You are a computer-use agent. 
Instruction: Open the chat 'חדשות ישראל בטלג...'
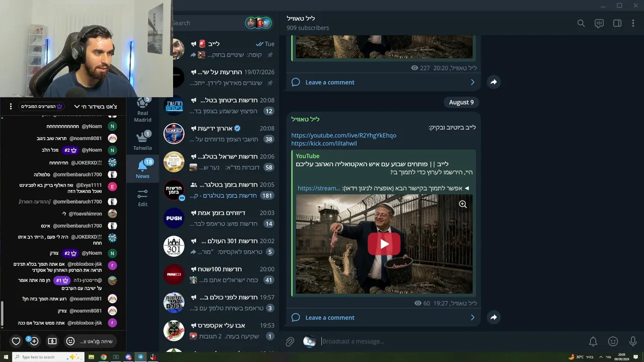point(218,162)
